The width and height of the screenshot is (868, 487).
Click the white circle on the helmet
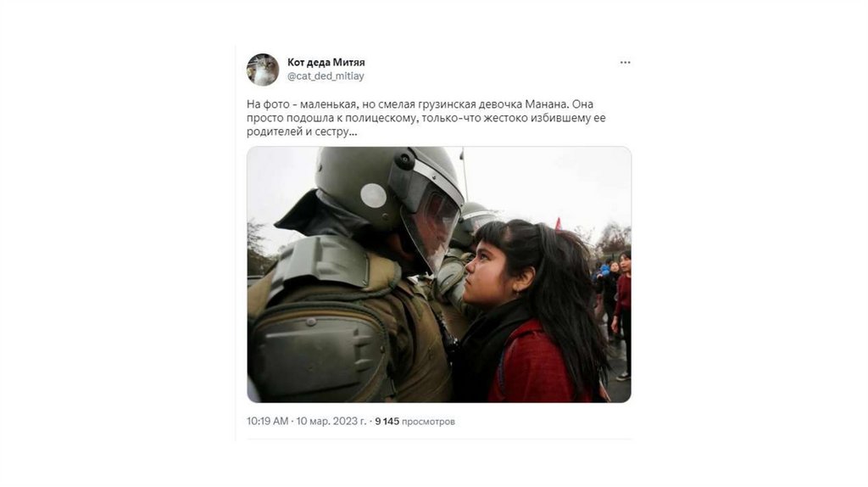click(x=374, y=196)
